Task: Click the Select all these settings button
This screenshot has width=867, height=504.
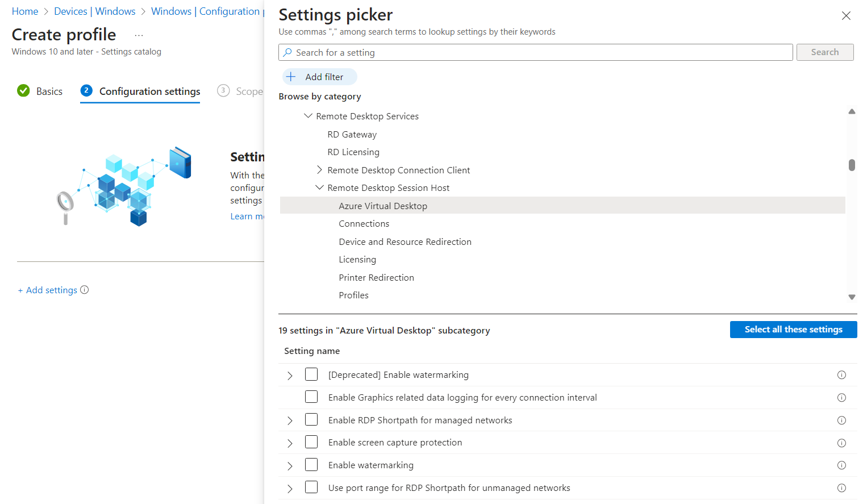Action: click(793, 329)
